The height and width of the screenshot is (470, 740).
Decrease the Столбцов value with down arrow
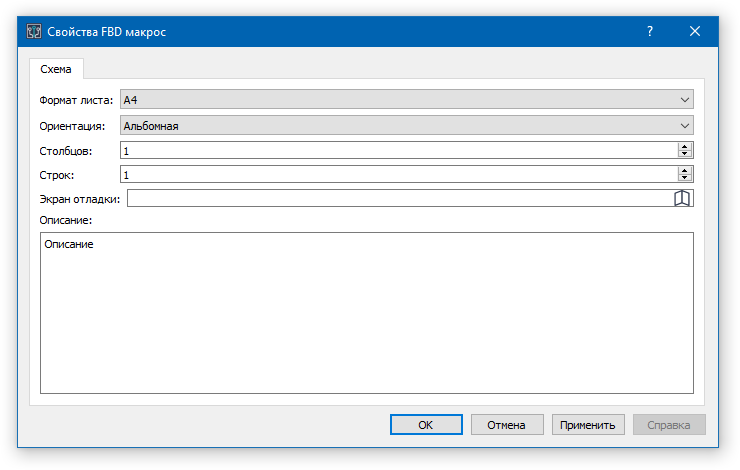[685, 154]
